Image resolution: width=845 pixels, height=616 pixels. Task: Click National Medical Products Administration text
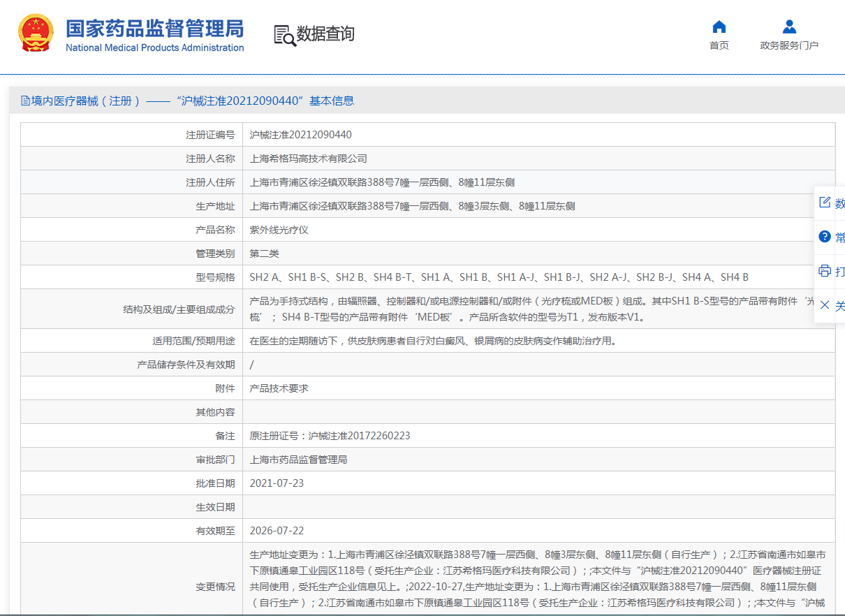(x=155, y=47)
